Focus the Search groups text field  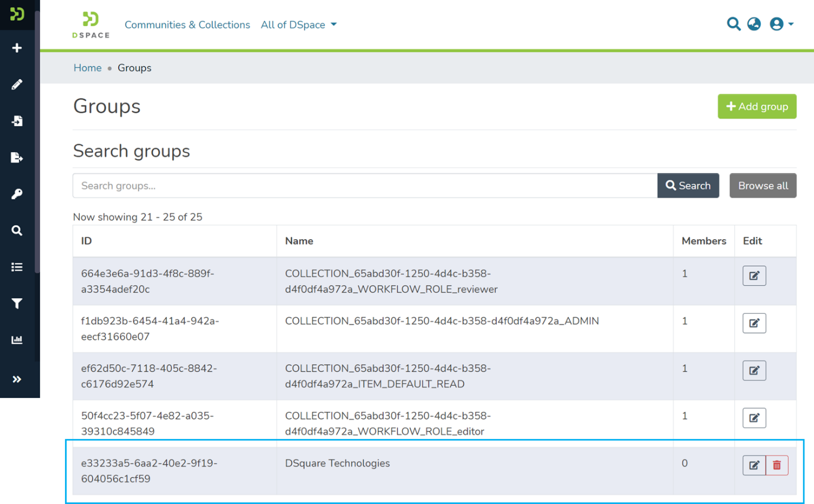(365, 186)
